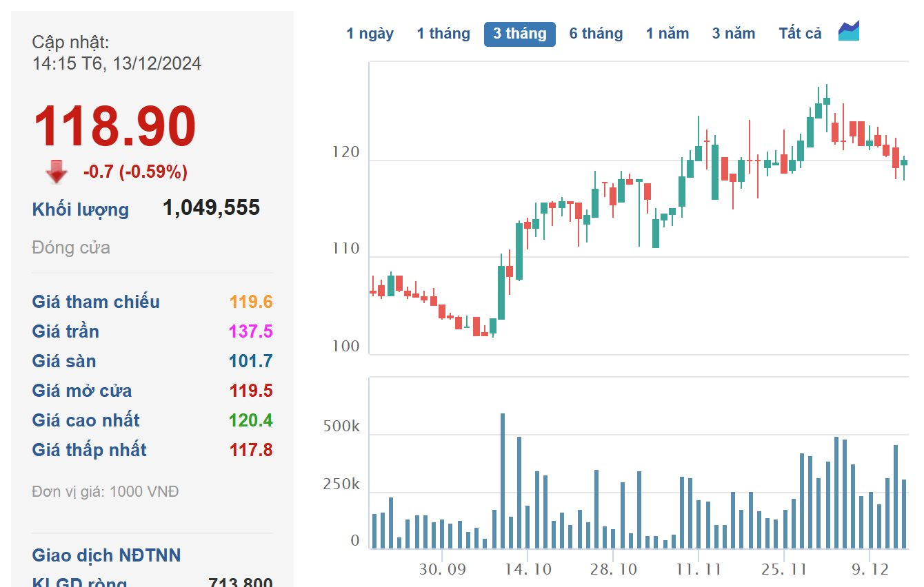Image resolution: width=924 pixels, height=587 pixels.
Task: Open the 3 năm chart view
Action: tap(733, 34)
